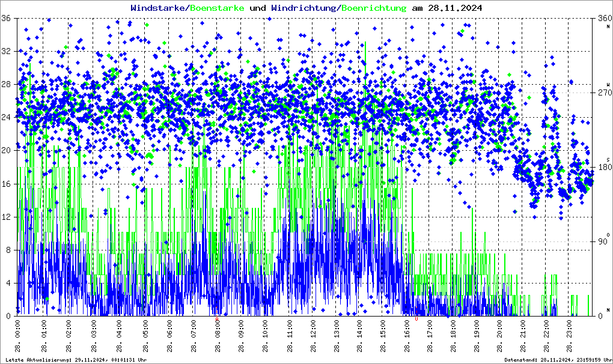Image resolution: width=613 pixels, height=364 pixels.
Task: Click the '36' wind strength axis value
Action: pos(6,19)
